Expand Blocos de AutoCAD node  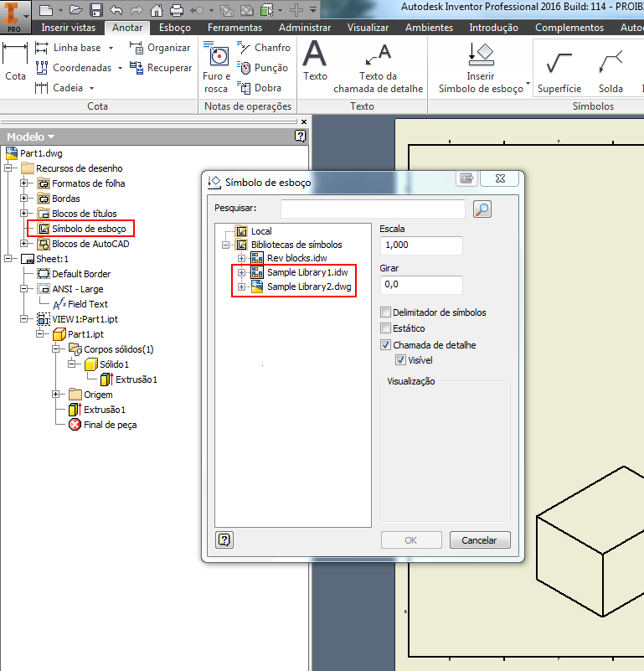24,244
